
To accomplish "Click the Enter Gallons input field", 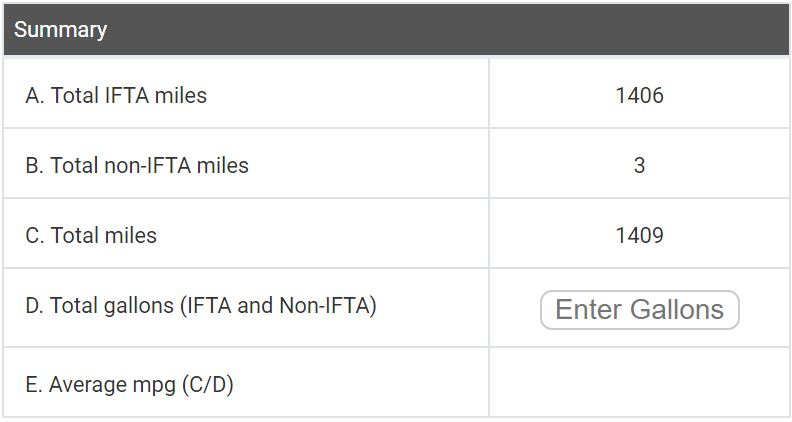I will click(639, 310).
